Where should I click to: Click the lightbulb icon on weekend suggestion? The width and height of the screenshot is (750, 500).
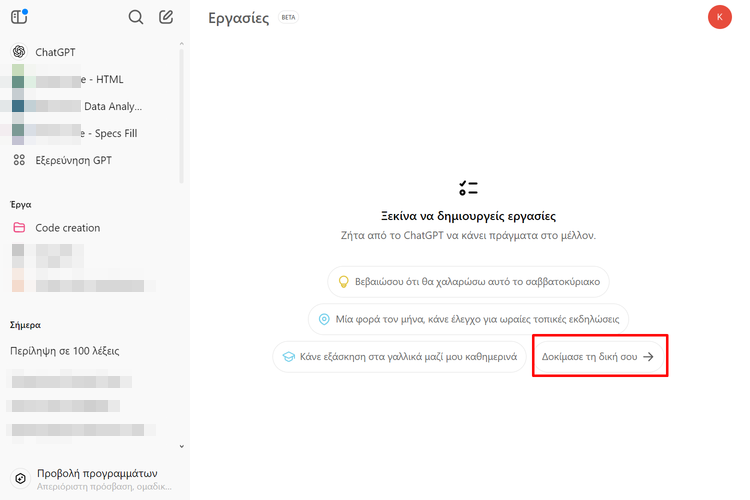(342, 282)
